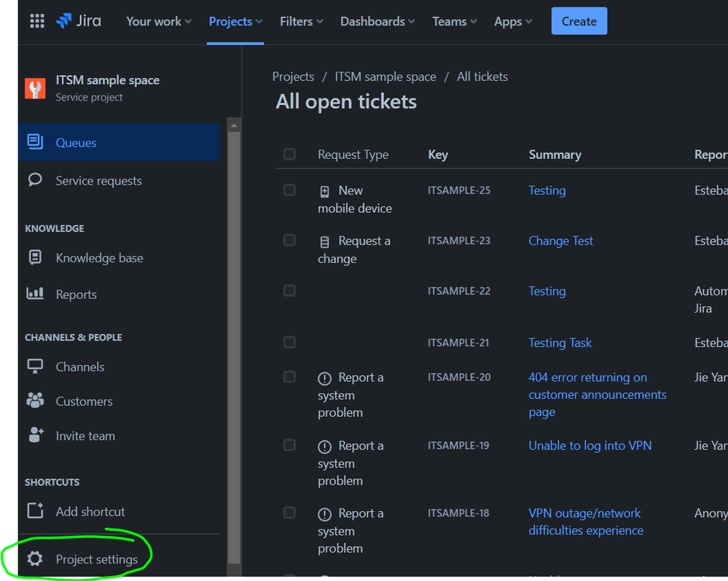Open the Project settings gear icon
This screenshot has height=581, width=728.
(35, 558)
